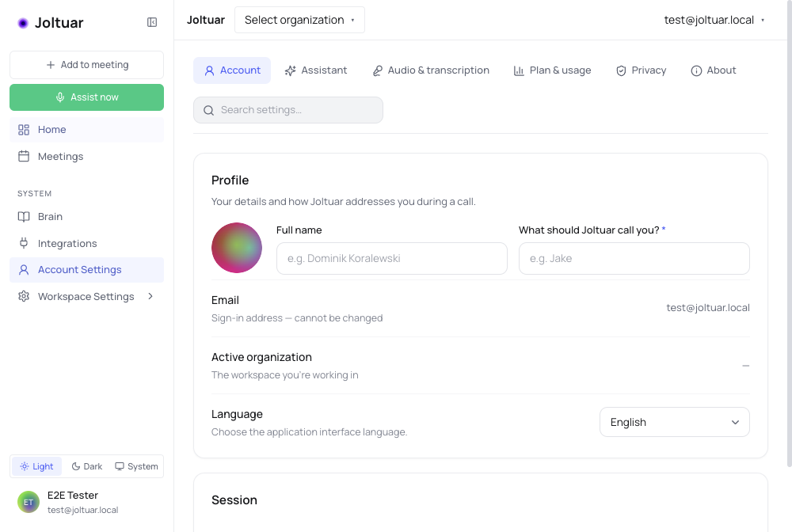Click the Add to meeting button
This screenshot has height=532, width=792.
(x=87, y=65)
